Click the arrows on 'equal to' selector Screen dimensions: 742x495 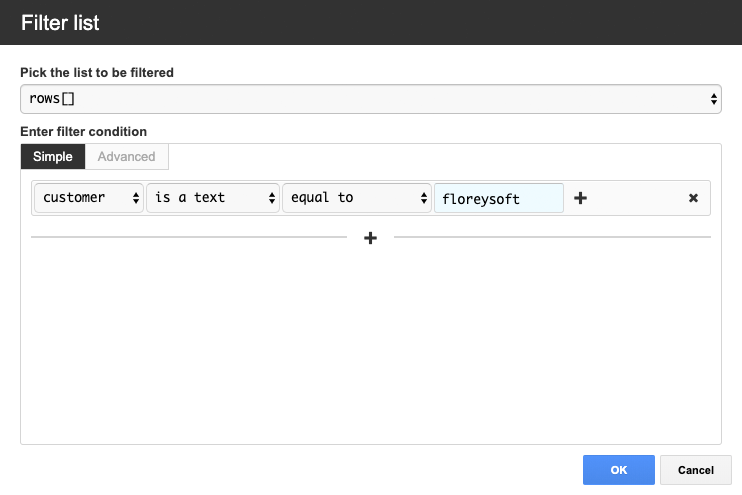(424, 198)
